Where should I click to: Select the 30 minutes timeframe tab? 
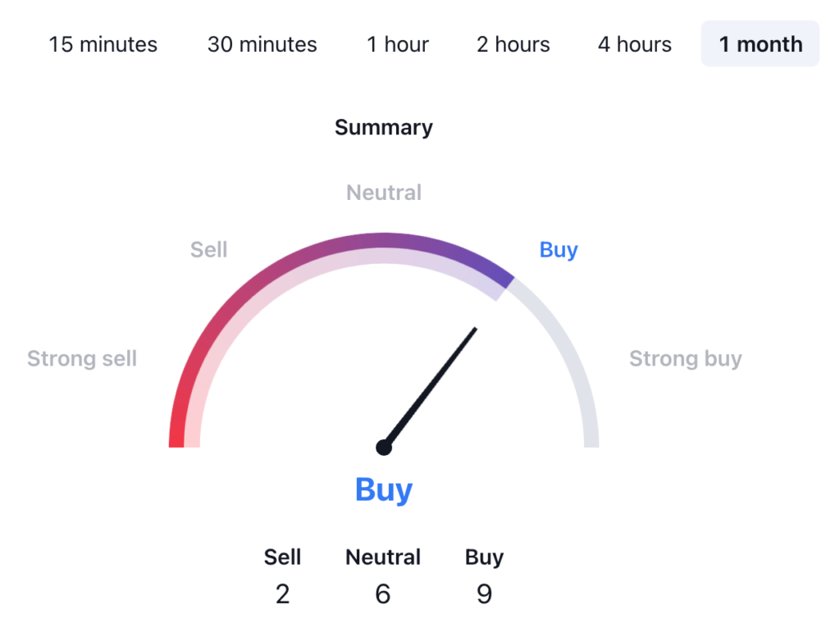[x=261, y=44]
